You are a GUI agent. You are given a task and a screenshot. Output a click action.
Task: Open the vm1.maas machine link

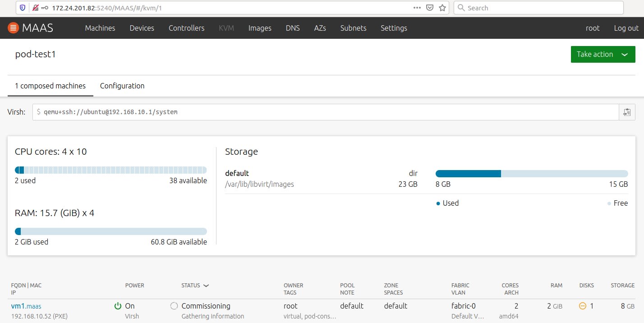[x=26, y=306]
